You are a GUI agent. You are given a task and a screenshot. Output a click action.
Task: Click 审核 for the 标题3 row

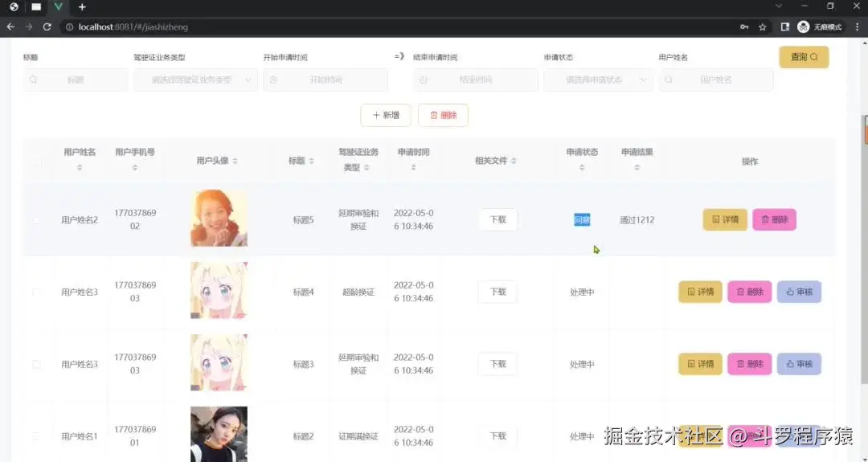(799, 364)
